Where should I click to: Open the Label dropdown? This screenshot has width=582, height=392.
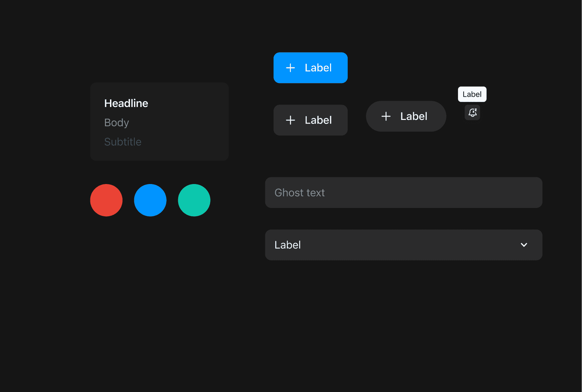[404, 245]
